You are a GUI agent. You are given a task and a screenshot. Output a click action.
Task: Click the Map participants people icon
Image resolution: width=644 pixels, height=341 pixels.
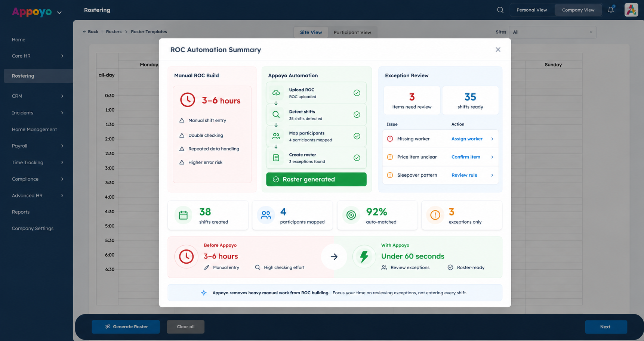pyautogui.click(x=276, y=136)
